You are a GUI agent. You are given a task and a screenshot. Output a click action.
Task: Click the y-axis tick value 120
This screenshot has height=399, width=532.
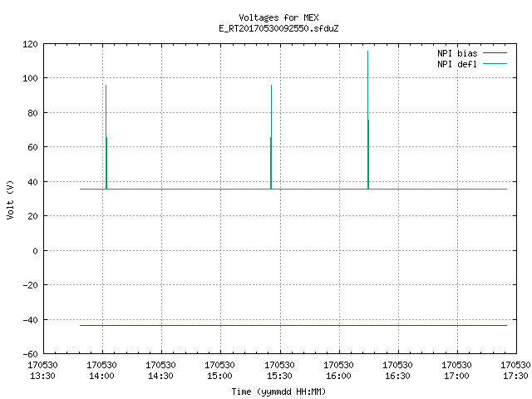pos(30,44)
